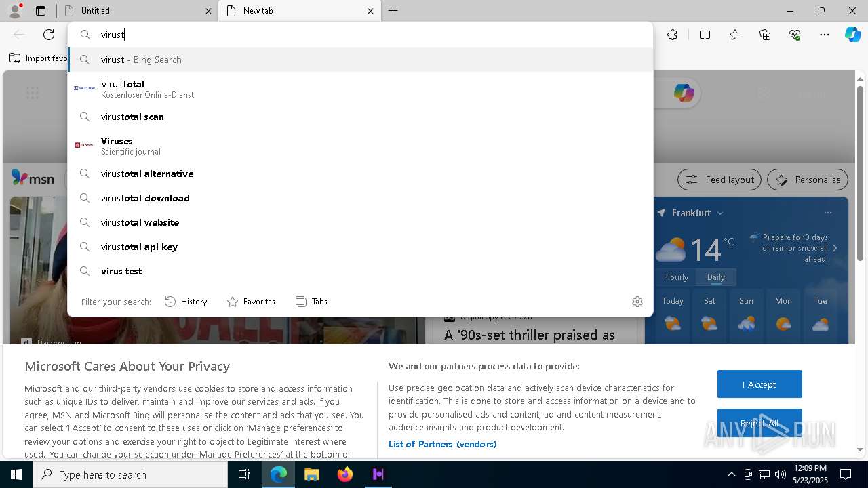Pick the 'virustotal alternative' suggestion

[x=360, y=174]
